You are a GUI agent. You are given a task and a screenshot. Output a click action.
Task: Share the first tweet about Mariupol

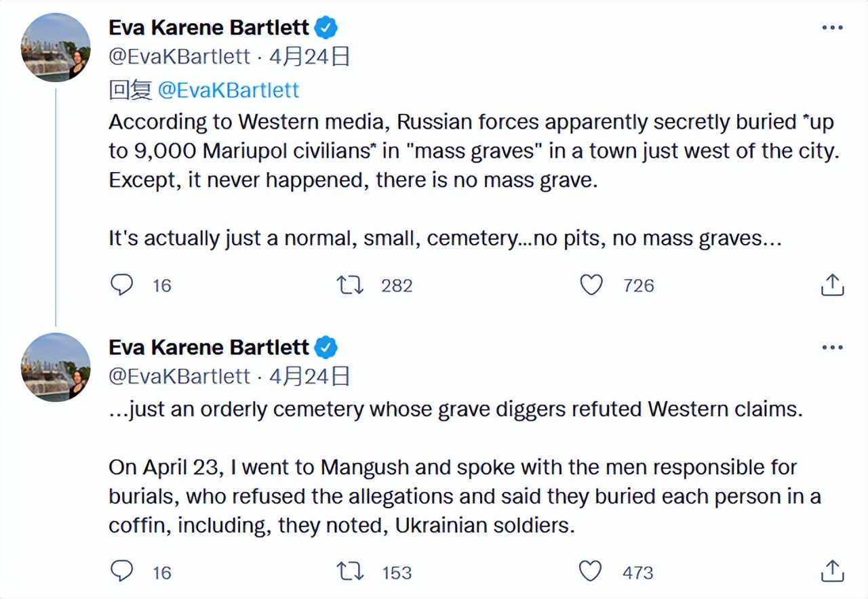(x=832, y=285)
